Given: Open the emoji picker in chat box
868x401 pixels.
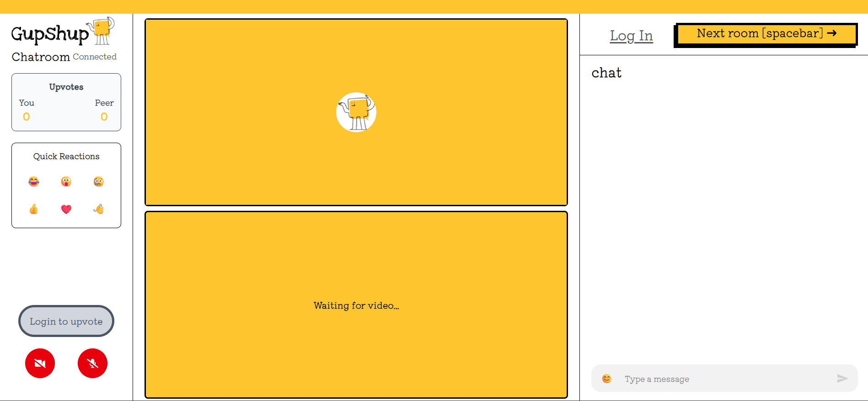Looking at the screenshot, I should click(x=607, y=379).
